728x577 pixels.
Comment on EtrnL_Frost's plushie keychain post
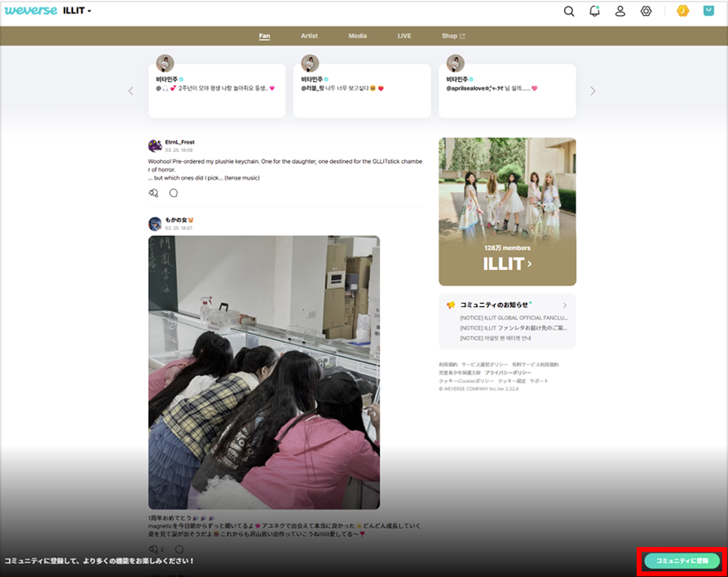[173, 193]
